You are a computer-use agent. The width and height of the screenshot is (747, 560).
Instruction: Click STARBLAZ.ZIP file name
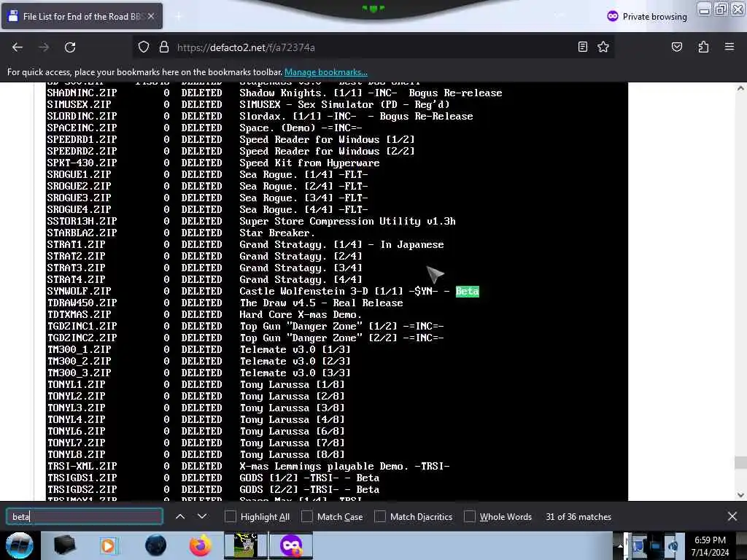82,233
